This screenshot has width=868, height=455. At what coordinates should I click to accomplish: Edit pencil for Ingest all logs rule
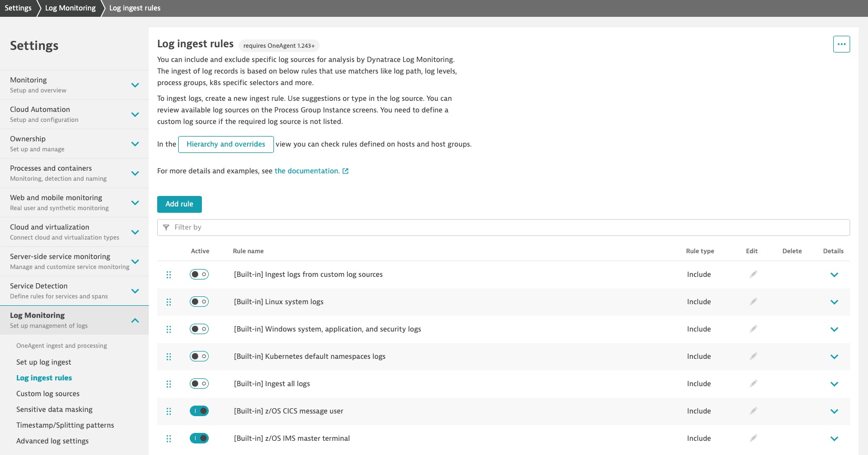[x=753, y=384]
